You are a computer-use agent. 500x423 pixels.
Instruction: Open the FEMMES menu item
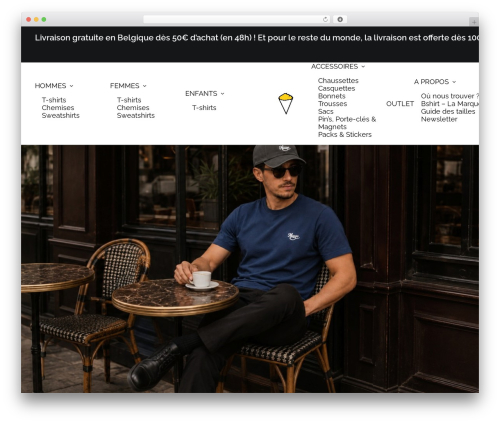tap(125, 86)
